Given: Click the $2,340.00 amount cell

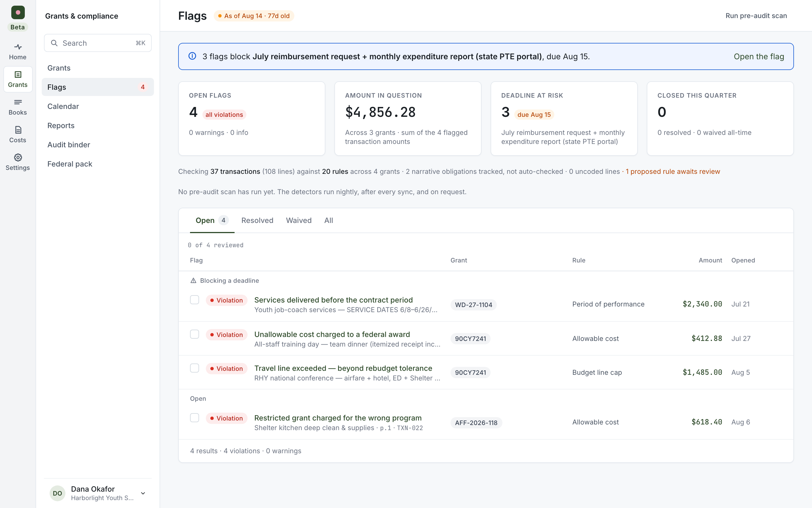Looking at the screenshot, I should pos(702,304).
